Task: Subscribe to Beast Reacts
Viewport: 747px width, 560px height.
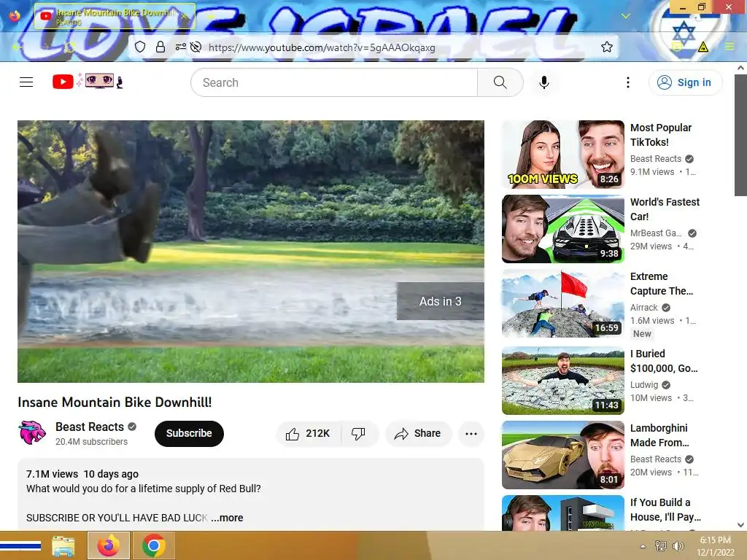Action: pyautogui.click(x=189, y=434)
